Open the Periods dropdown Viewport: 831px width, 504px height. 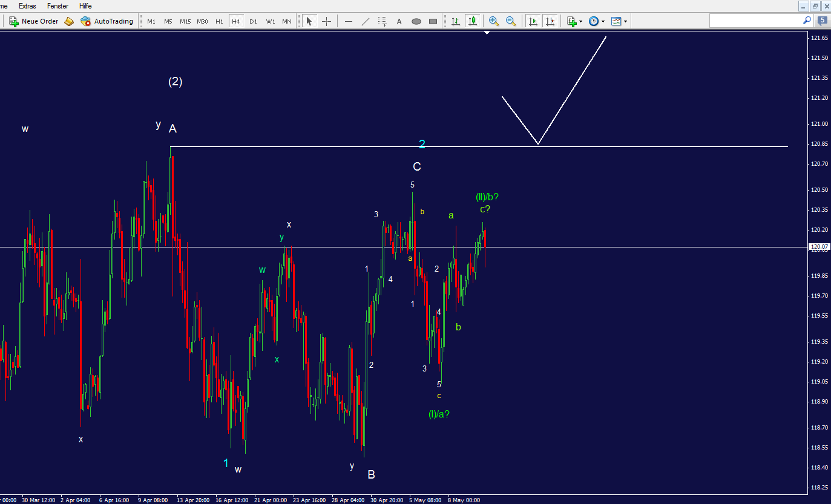(596, 21)
